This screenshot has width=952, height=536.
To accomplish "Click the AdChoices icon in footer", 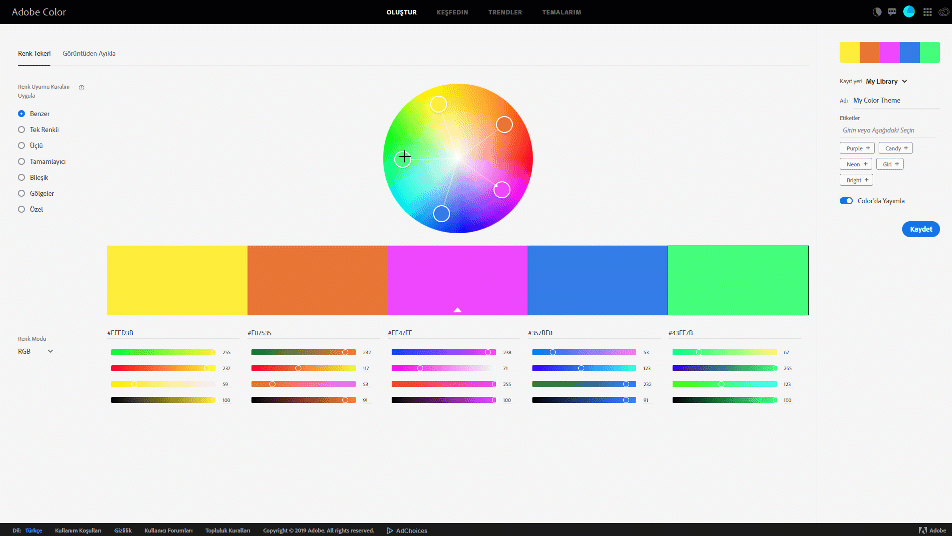I will [x=390, y=531].
